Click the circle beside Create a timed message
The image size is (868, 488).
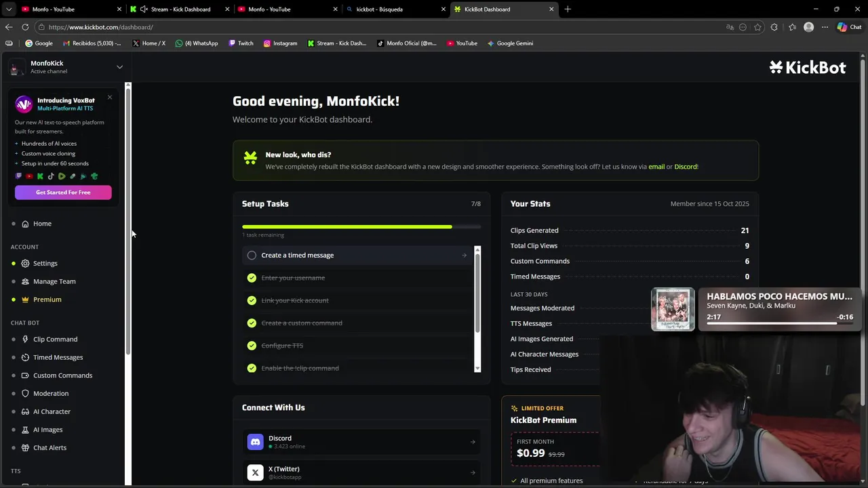point(252,256)
